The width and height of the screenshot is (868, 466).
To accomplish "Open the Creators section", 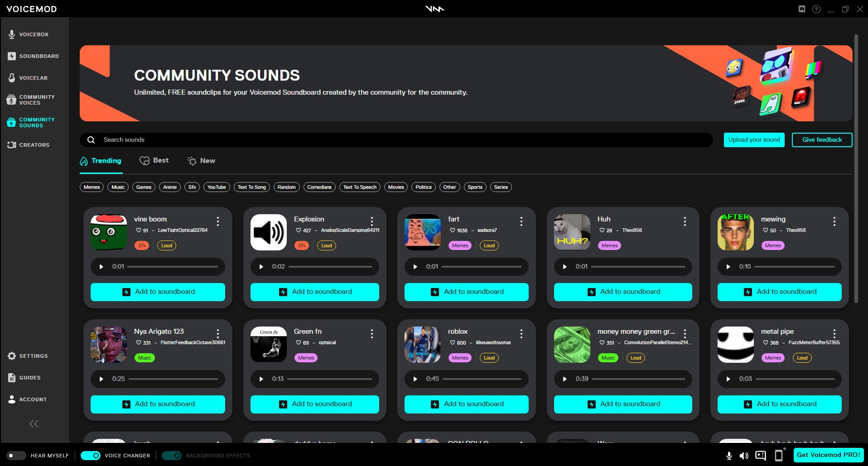I will [x=29, y=145].
